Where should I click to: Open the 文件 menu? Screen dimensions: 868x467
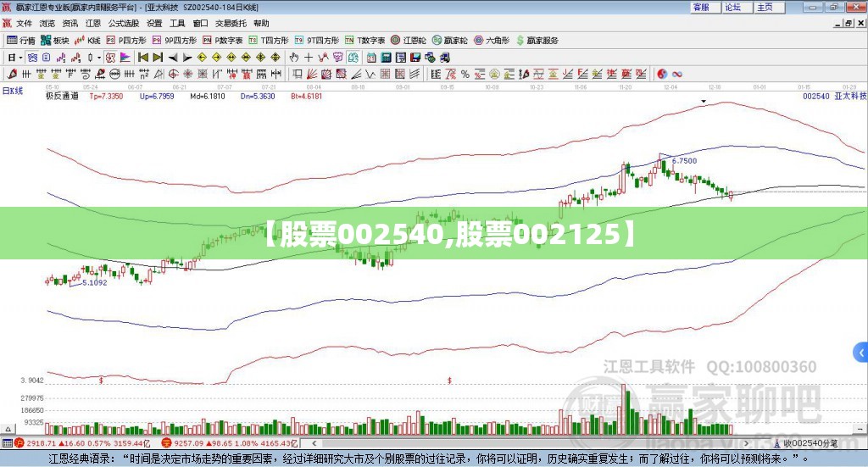coord(24,23)
